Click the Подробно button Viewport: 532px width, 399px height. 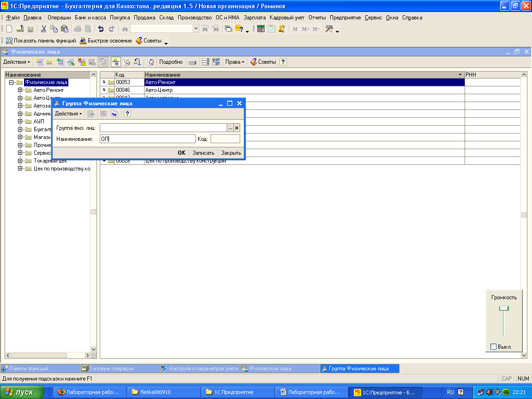pos(171,62)
